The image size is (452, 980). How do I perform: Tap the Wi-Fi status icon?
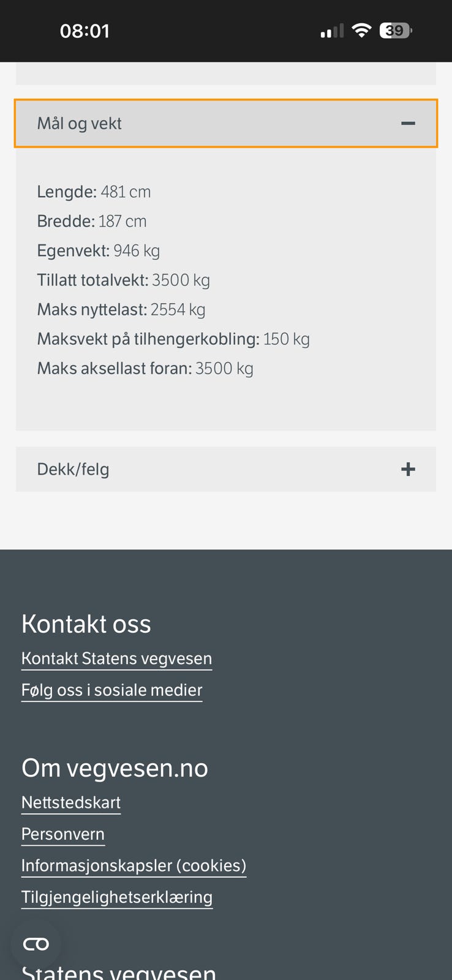[x=362, y=31]
